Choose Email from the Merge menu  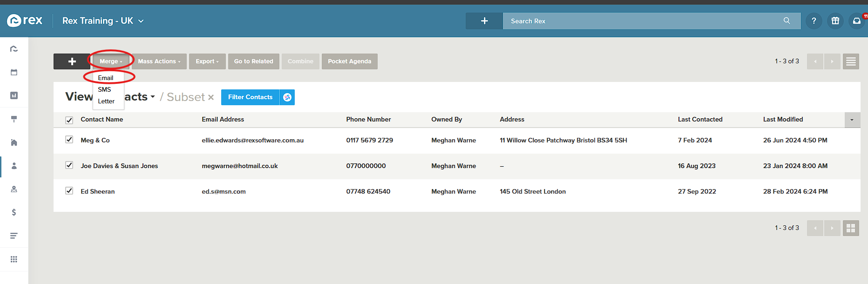coord(106,78)
